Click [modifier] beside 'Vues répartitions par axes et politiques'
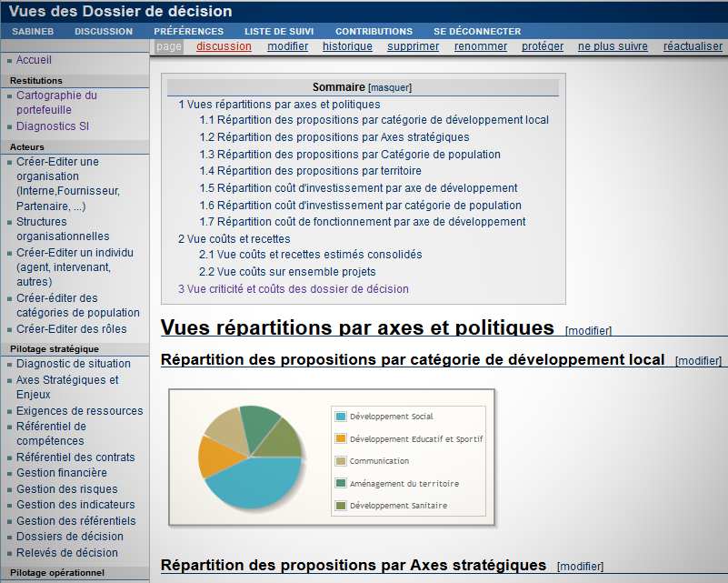The image size is (728, 583). click(588, 331)
